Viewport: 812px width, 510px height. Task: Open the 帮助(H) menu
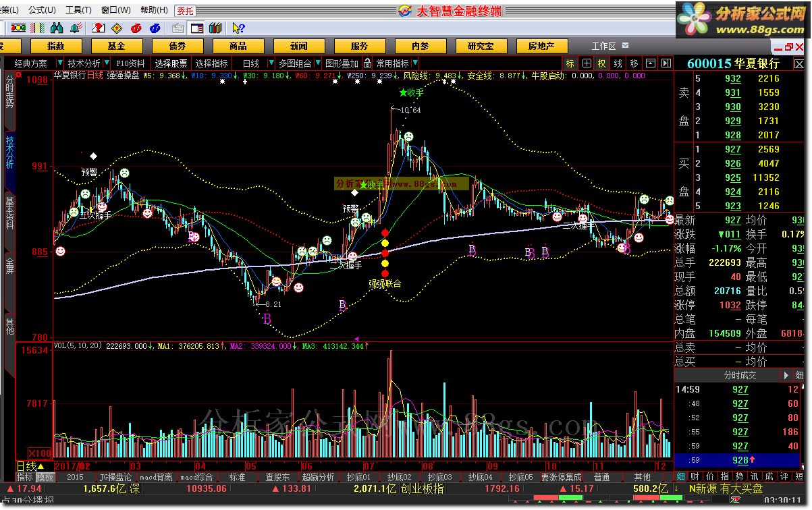click(x=154, y=10)
